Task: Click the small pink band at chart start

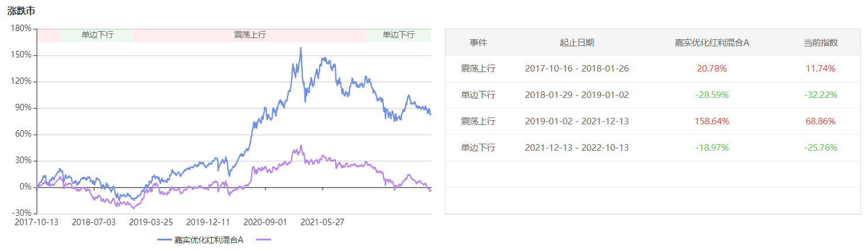Action: click(x=49, y=35)
